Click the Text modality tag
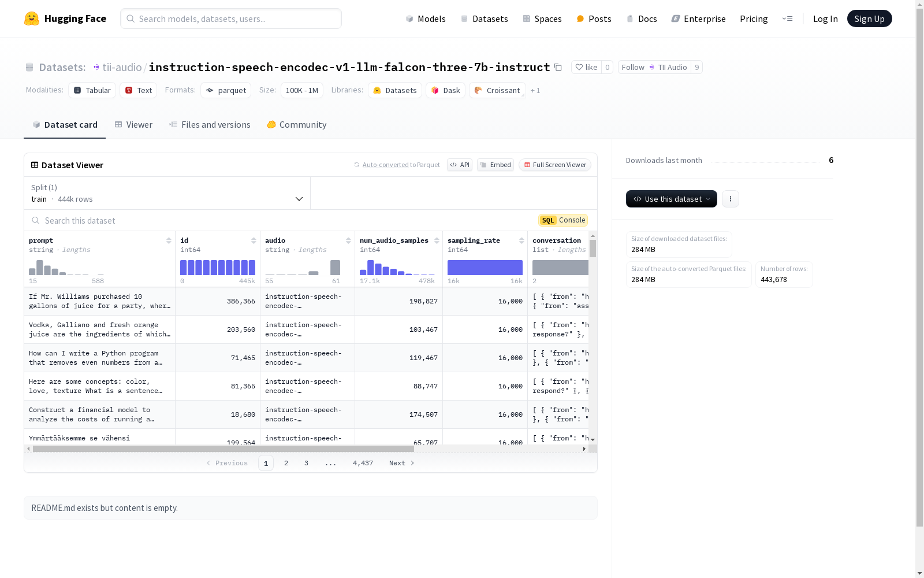This screenshot has height=578, width=924. (x=139, y=90)
